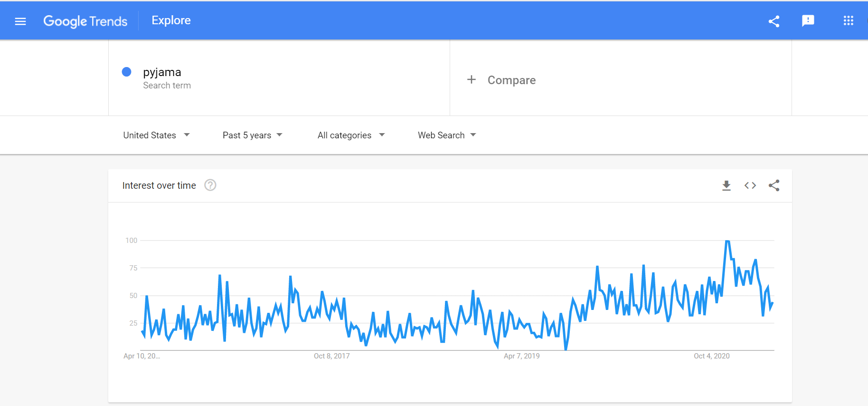Share the interest over time chart
The image size is (868, 406).
(x=774, y=185)
